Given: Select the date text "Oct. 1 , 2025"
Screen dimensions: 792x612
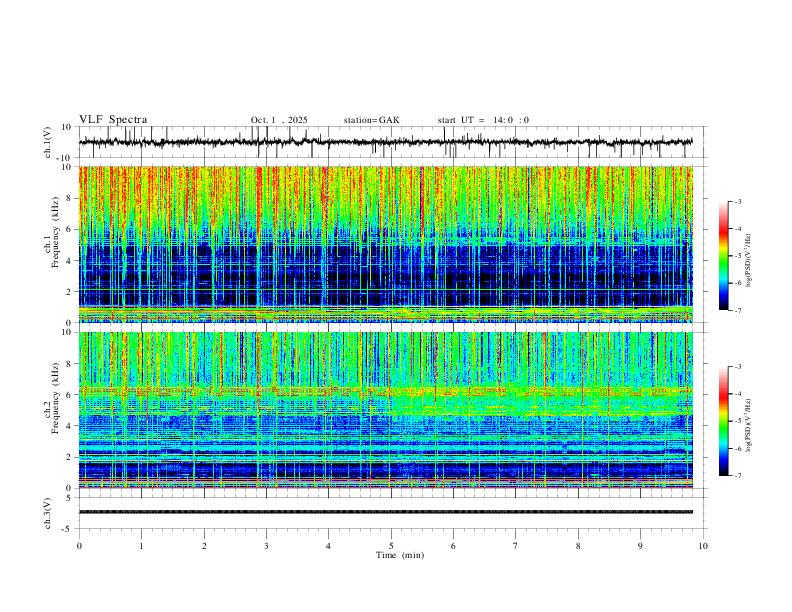Looking at the screenshot, I should pyautogui.click(x=279, y=120).
